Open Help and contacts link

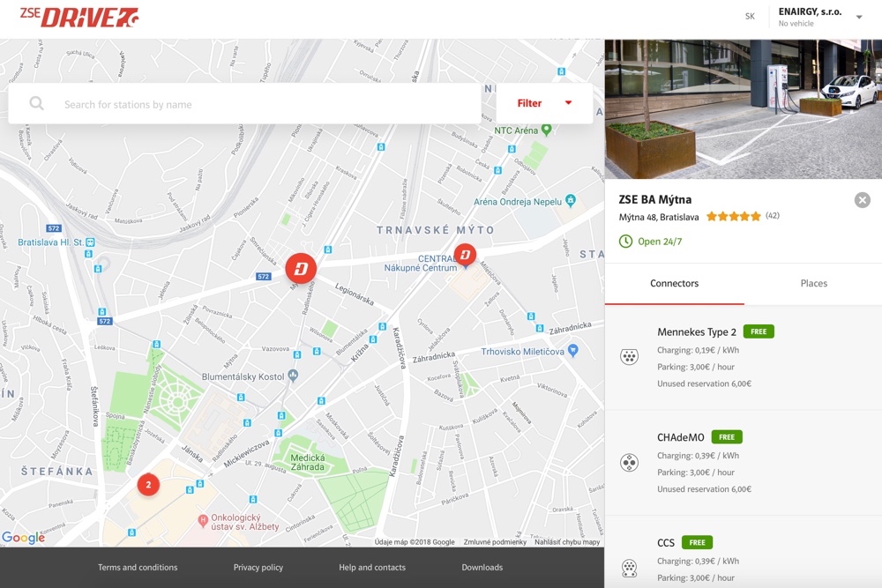372,567
